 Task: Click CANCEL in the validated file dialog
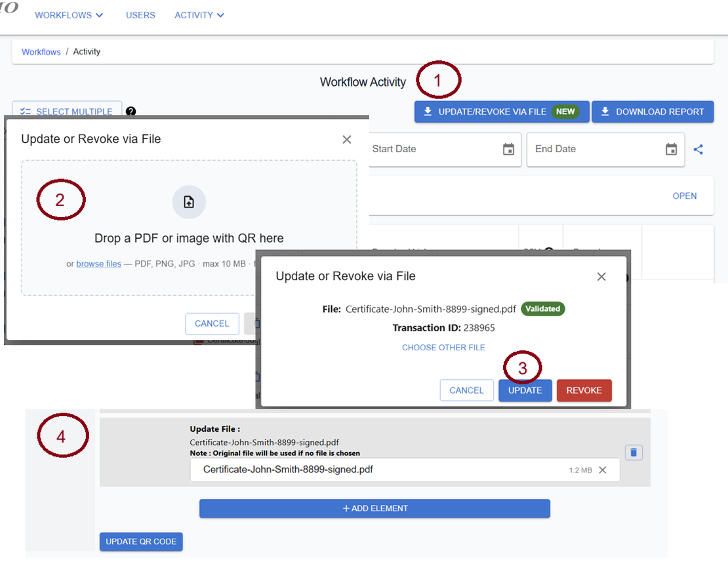466,390
